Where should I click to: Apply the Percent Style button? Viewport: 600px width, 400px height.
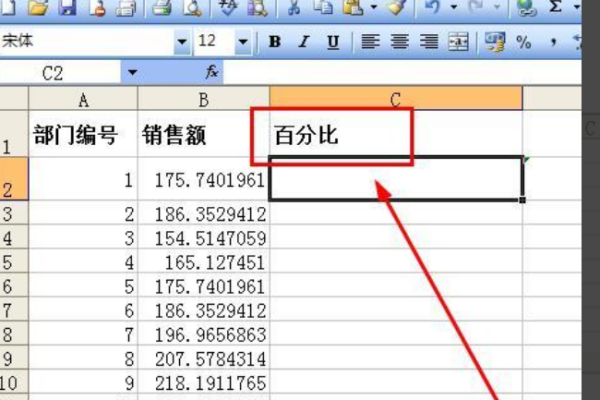point(523,41)
